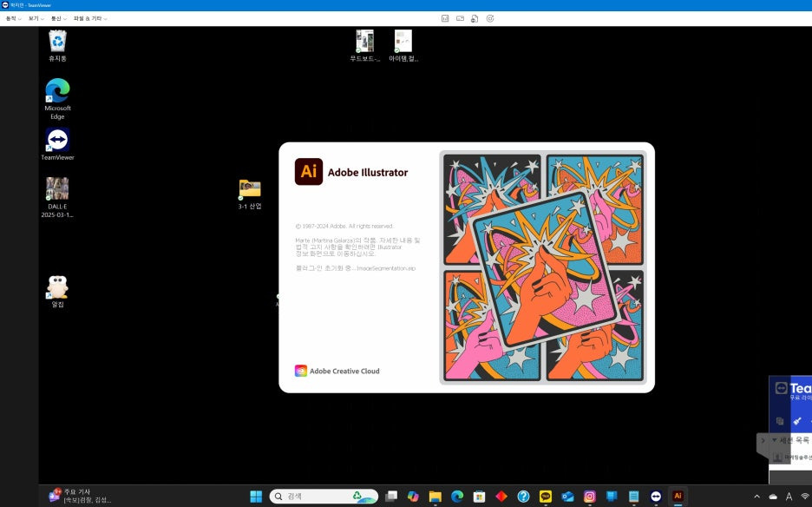Open the Windows Start menu
This screenshot has width=812, height=507.
[256, 496]
